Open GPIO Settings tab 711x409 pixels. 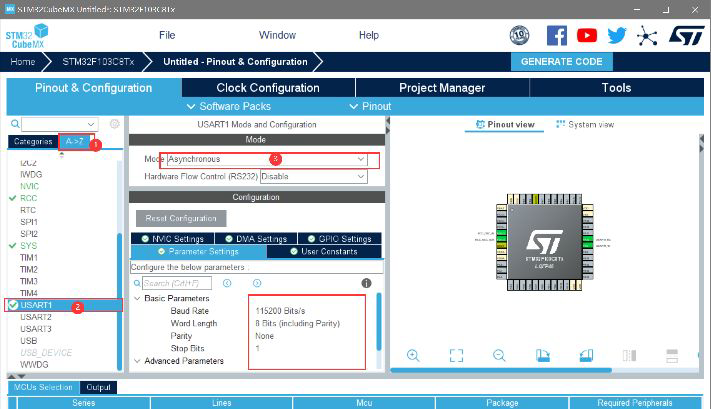(x=339, y=239)
